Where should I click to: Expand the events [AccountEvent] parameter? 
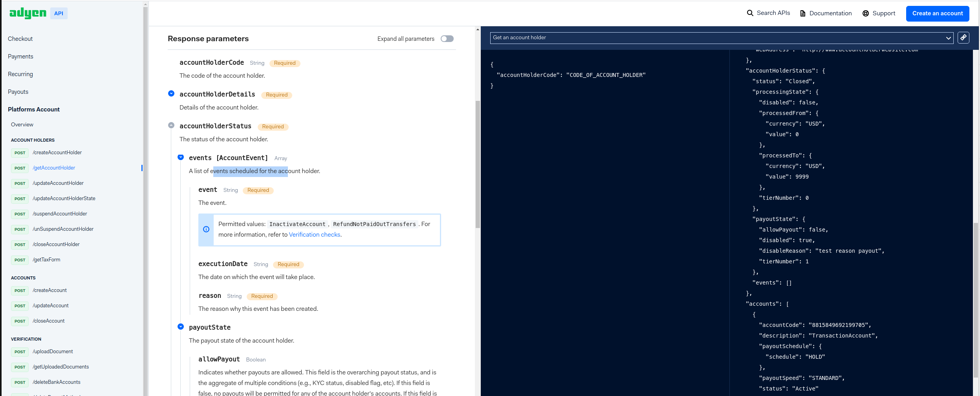tap(181, 157)
